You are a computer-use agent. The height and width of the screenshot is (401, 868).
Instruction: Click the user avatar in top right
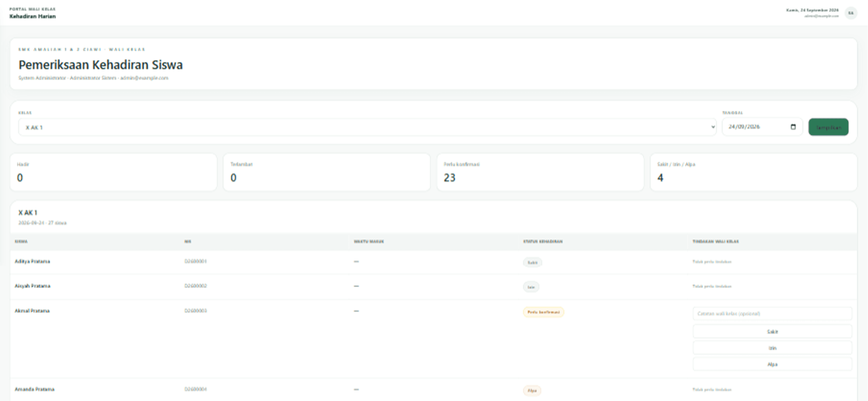click(851, 13)
